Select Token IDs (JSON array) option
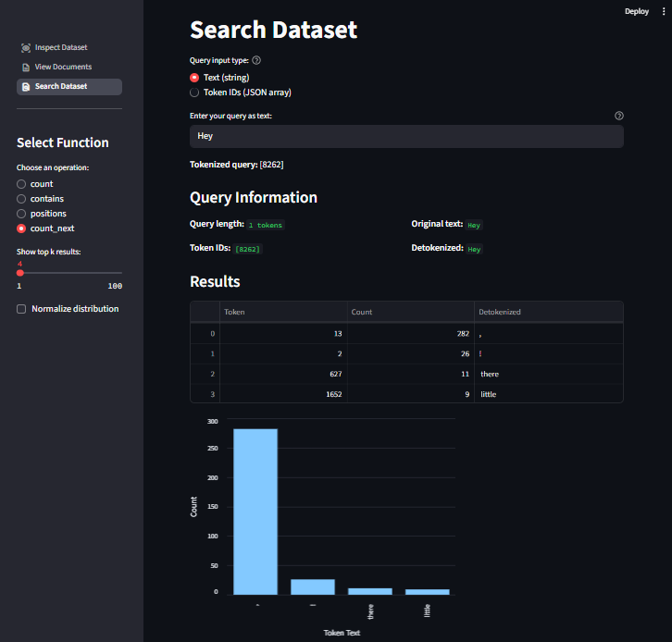 pos(194,93)
